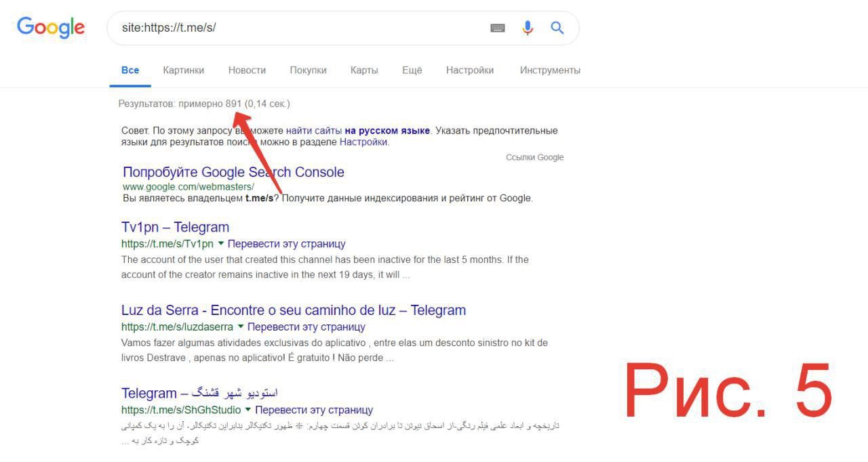868x462 pixels.
Task: Click the 'Ссылки Google' label
Action: [x=534, y=157]
